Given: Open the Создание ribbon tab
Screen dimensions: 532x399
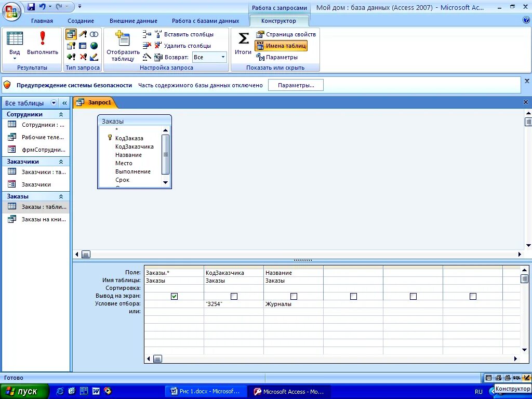Looking at the screenshot, I should tap(81, 21).
